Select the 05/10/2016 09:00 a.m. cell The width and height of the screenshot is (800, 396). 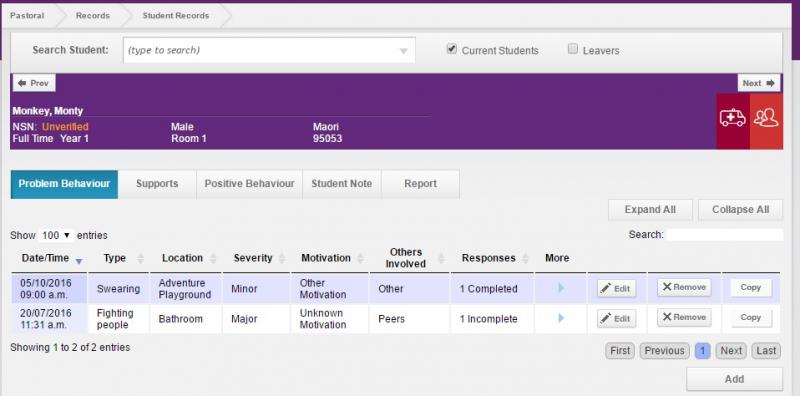49,288
